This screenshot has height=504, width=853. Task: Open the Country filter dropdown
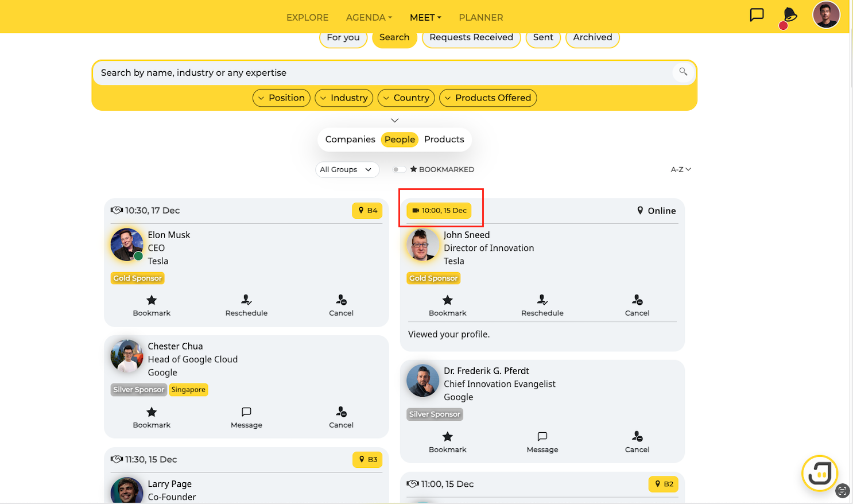[x=406, y=98]
